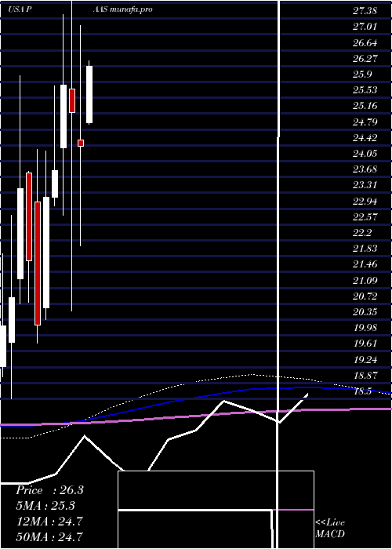Image resolution: width=392 pixels, height=549 pixels.
Task: Click the '<<Live MACD' label
Action: coord(330,528)
